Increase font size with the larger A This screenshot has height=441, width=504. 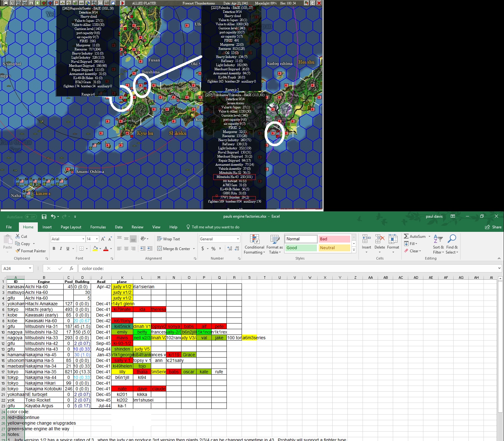104,239
